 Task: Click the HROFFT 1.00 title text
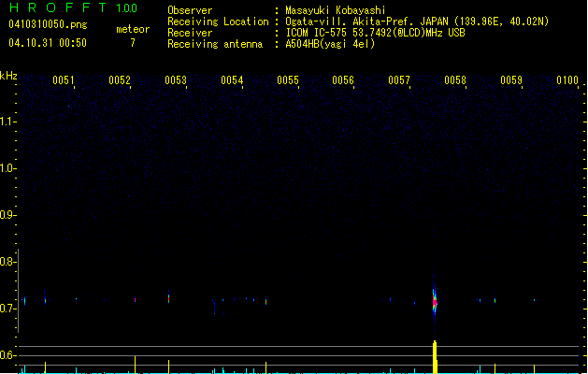(x=73, y=7)
